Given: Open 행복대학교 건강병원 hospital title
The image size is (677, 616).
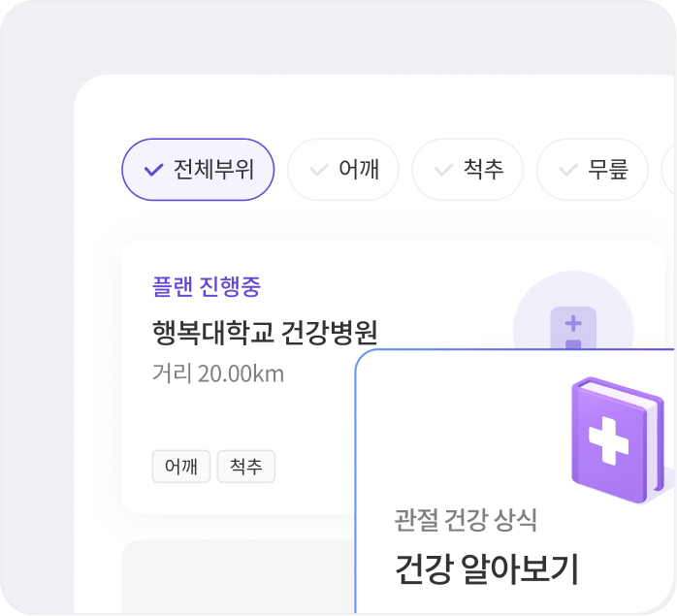Looking at the screenshot, I should [x=265, y=333].
